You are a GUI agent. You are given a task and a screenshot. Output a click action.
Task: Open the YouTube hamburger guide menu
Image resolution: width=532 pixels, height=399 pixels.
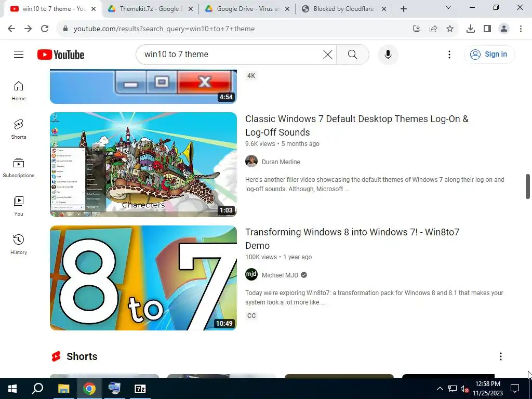click(x=19, y=54)
